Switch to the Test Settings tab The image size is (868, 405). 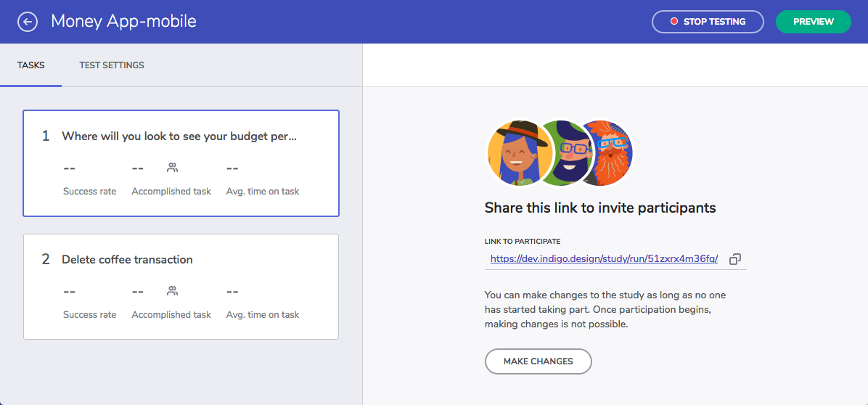pyautogui.click(x=112, y=65)
